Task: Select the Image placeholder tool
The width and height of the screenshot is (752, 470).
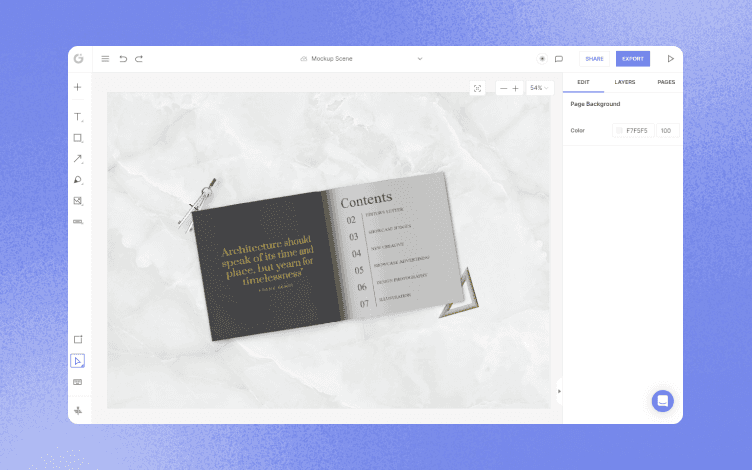Action: (x=78, y=201)
